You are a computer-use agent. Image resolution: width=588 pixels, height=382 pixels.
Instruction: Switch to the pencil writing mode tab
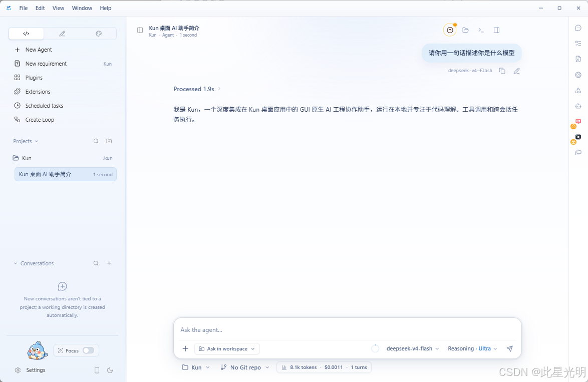(x=62, y=34)
